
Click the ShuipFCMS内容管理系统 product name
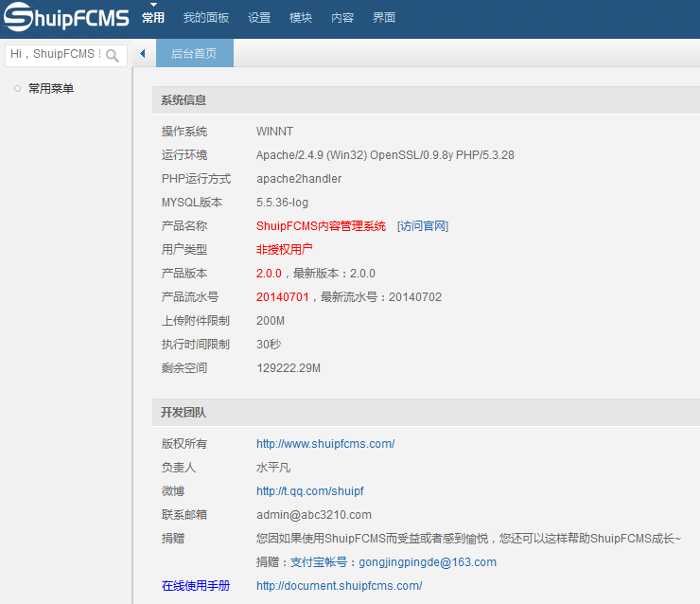(321, 226)
